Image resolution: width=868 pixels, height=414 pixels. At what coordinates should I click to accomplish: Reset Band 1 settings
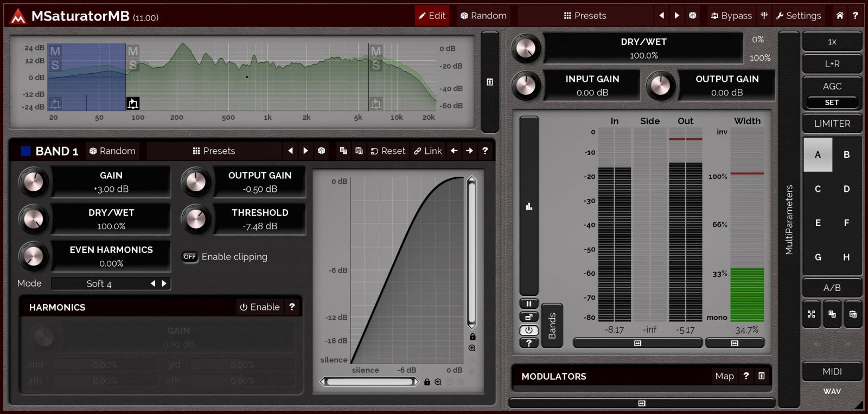click(388, 151)
